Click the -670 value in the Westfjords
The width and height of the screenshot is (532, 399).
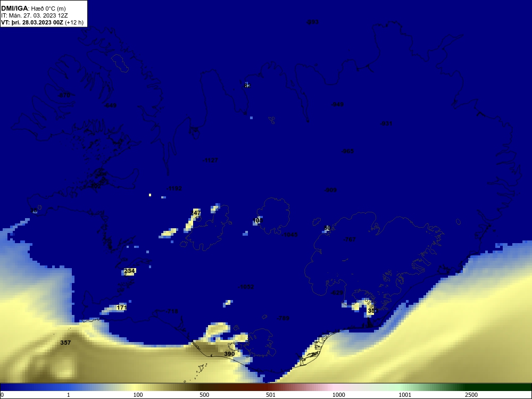tap(64, 95)
